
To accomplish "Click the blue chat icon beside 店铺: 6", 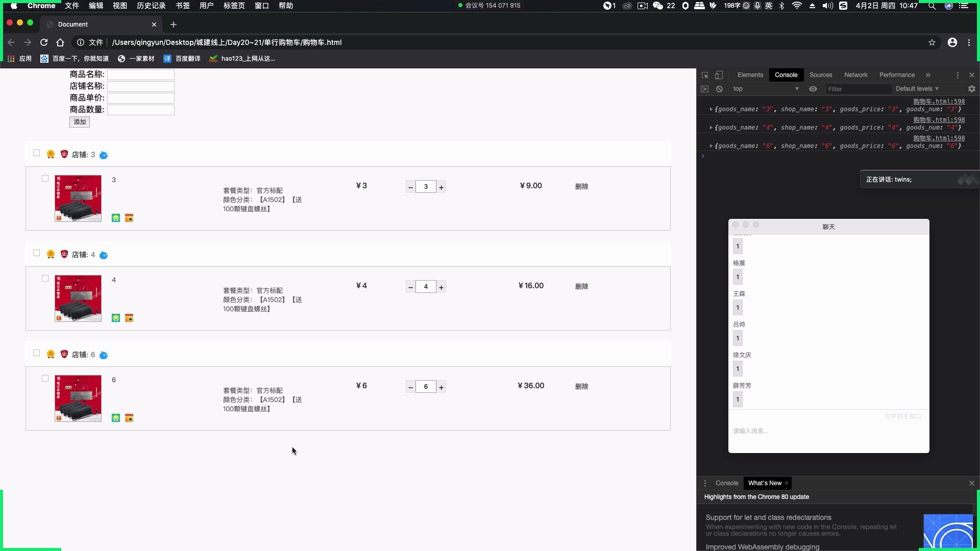I will point(104,355).
